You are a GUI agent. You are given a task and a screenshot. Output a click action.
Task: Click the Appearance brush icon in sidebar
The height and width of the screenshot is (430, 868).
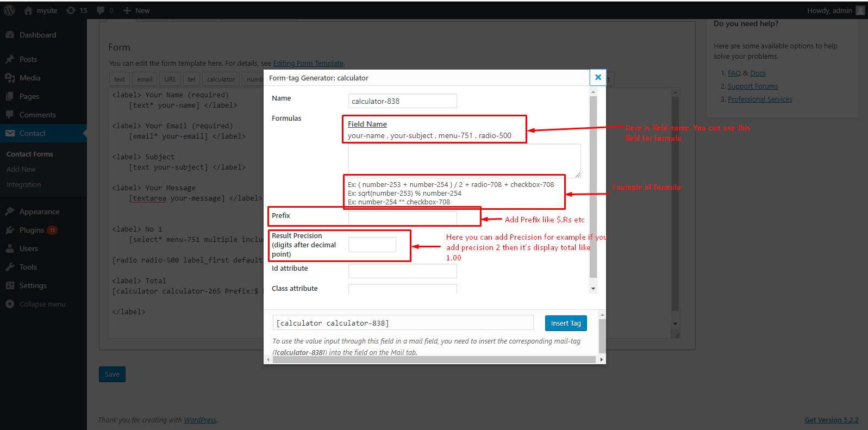coord(10,211)
